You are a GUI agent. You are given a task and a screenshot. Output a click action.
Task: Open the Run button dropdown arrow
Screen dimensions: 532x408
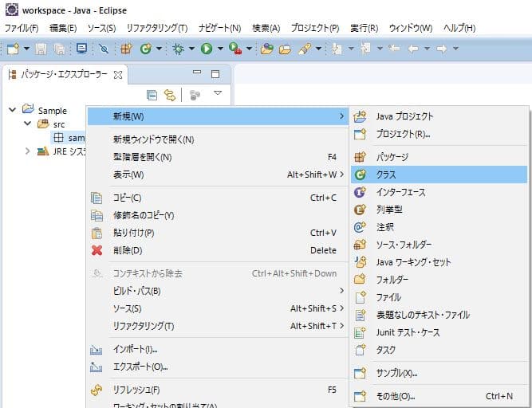click(x=219, y=49)
